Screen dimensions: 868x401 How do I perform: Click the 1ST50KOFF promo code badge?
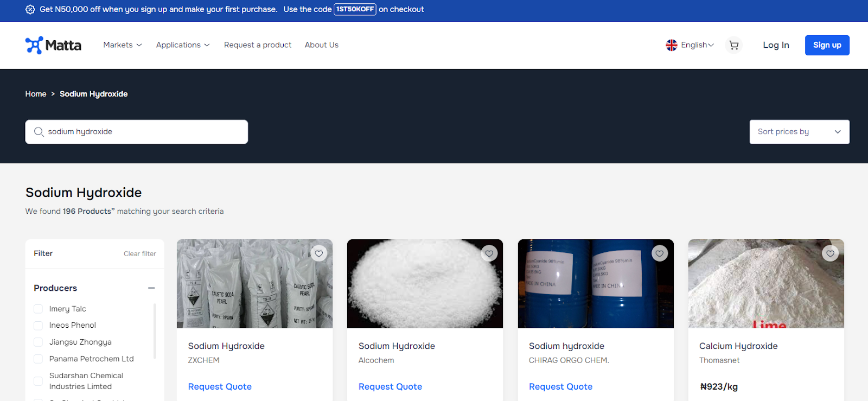pyautogui.click(x=355, y=9)
